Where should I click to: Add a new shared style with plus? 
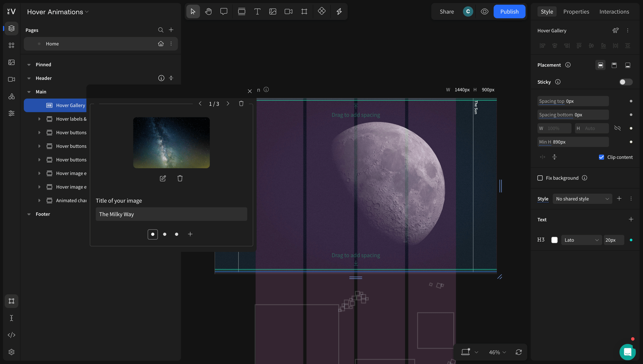(619, 199)
